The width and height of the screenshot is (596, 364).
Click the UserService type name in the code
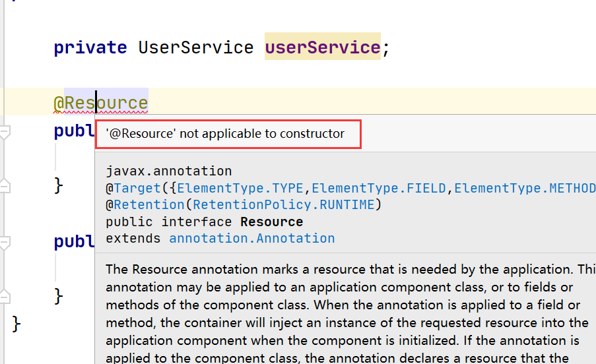coord(195,47)
